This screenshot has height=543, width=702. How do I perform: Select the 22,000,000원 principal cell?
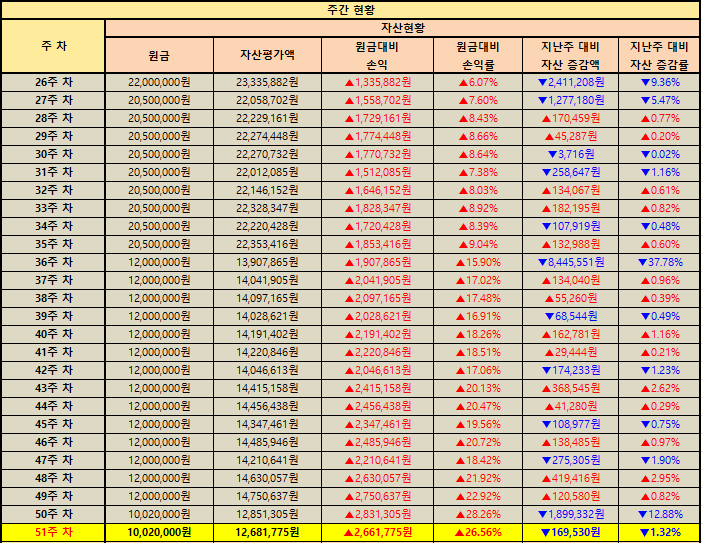pyautogui.click(x=159, y=82)
